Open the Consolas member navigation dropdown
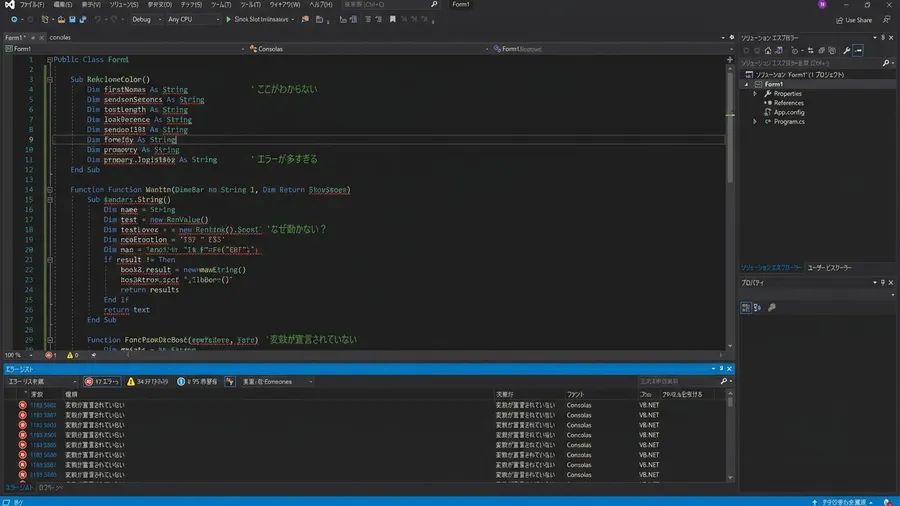Screen dimensions: 900x506 point(368,49)
